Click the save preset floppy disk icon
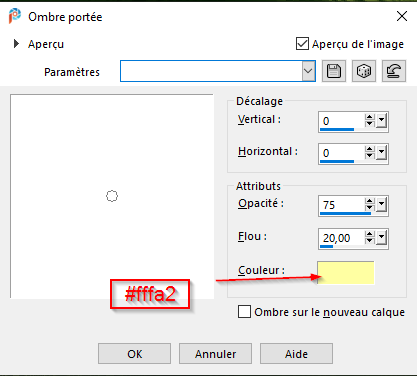417x376 pixels. 334,71
